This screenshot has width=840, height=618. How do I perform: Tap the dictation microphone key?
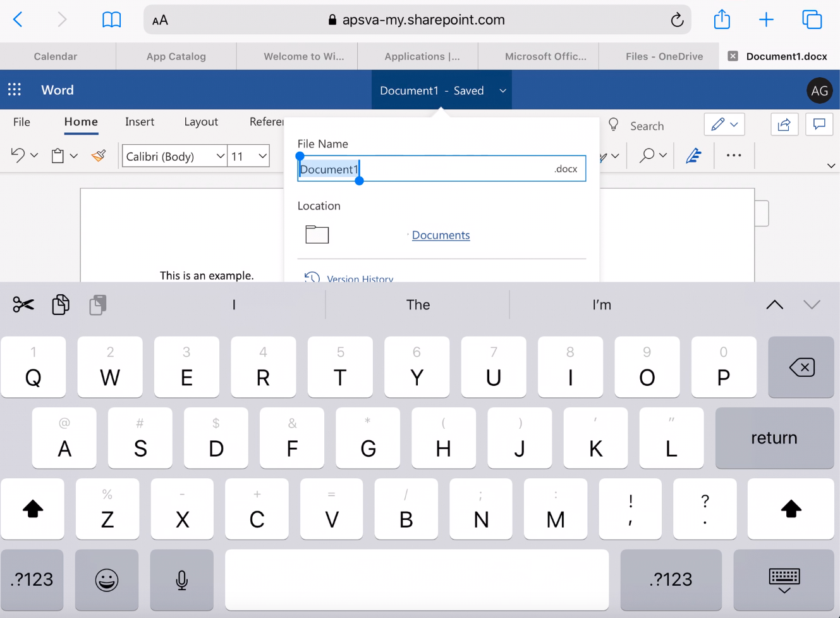tap(181, 579)
